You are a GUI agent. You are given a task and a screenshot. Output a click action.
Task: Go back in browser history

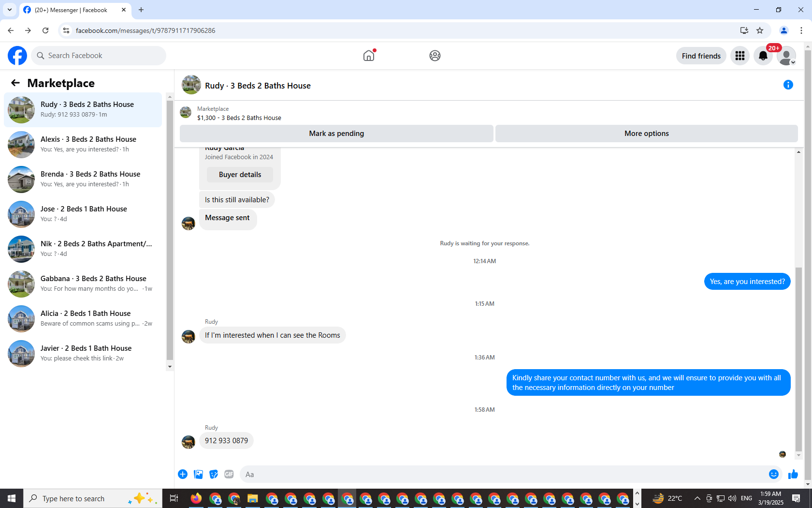[11, 30]
